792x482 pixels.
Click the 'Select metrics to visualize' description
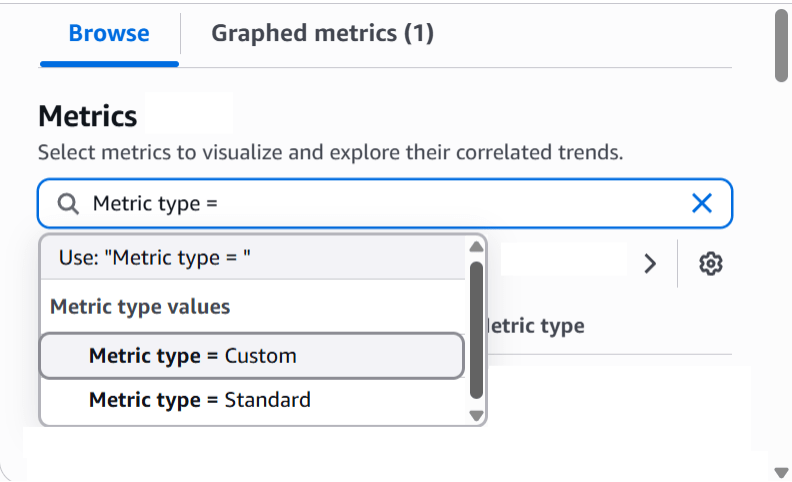[x=330, y=154]
